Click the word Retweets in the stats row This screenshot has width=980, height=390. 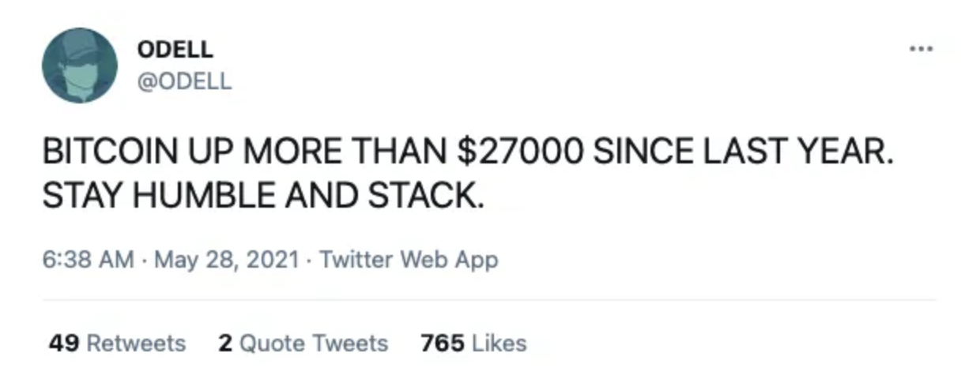coord(135,343)
